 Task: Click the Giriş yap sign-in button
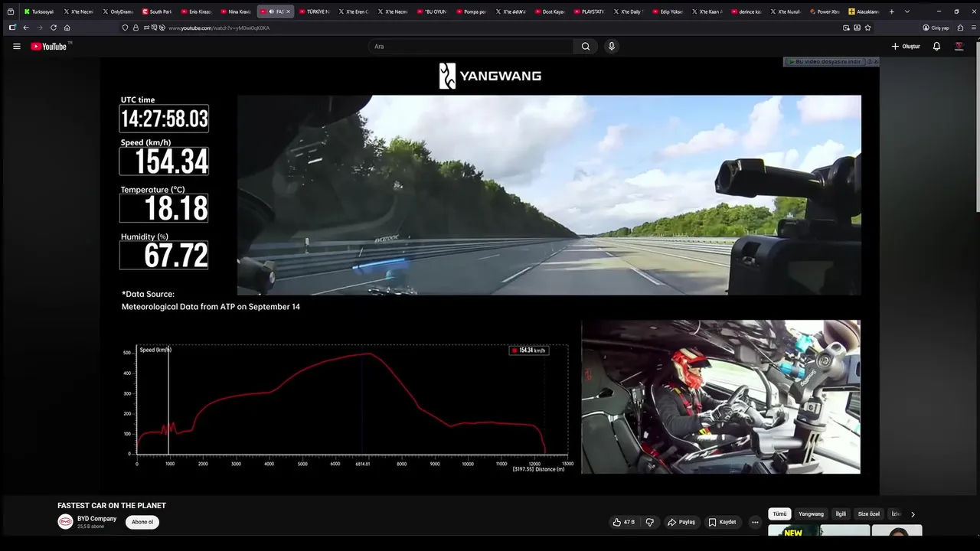click(x=936, y=28)
